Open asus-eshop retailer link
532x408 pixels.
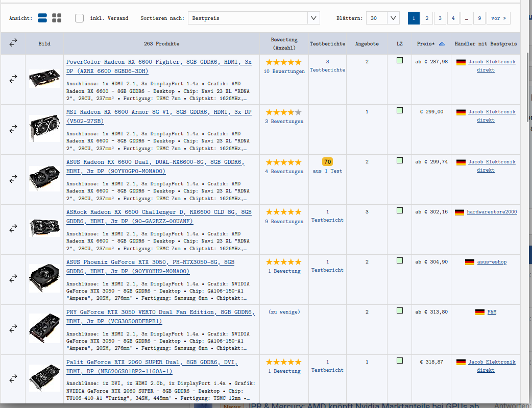pos(492,262)
